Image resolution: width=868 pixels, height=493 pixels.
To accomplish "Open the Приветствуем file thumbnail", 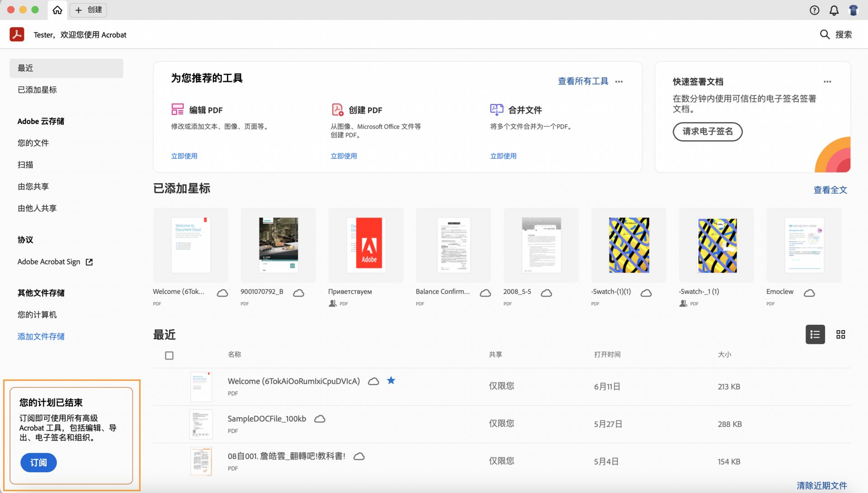I will click(366, 245).
